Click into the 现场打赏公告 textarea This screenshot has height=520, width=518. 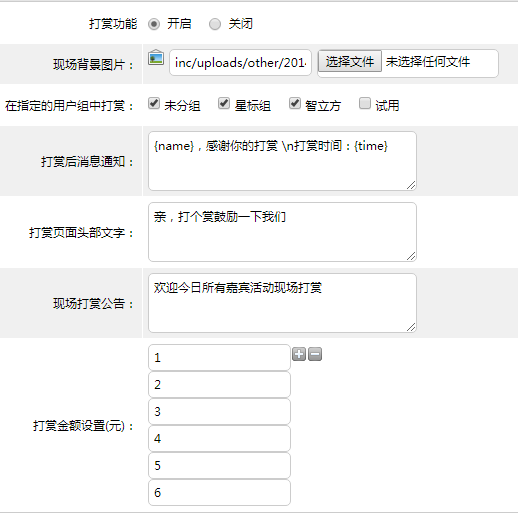(282, 303)
